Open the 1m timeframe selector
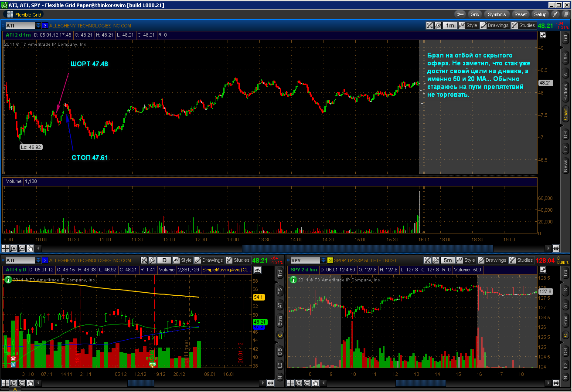The width and height of the screenshot is (572, 392). (x=449, y=26)
